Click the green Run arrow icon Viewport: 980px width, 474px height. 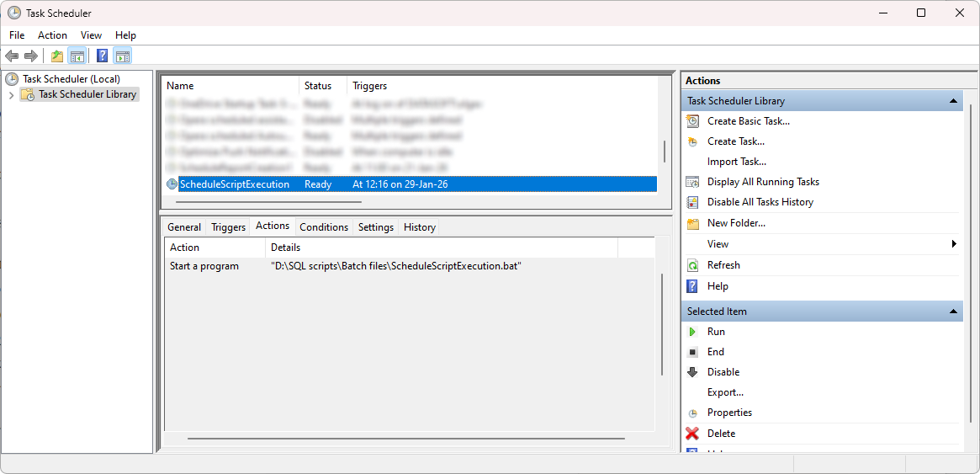[x=692, y=332]
